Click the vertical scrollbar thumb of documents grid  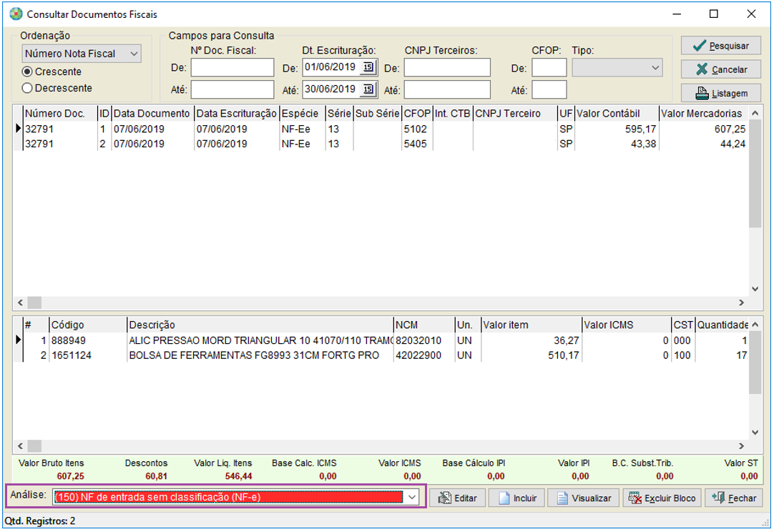click(x=755, y=173)
